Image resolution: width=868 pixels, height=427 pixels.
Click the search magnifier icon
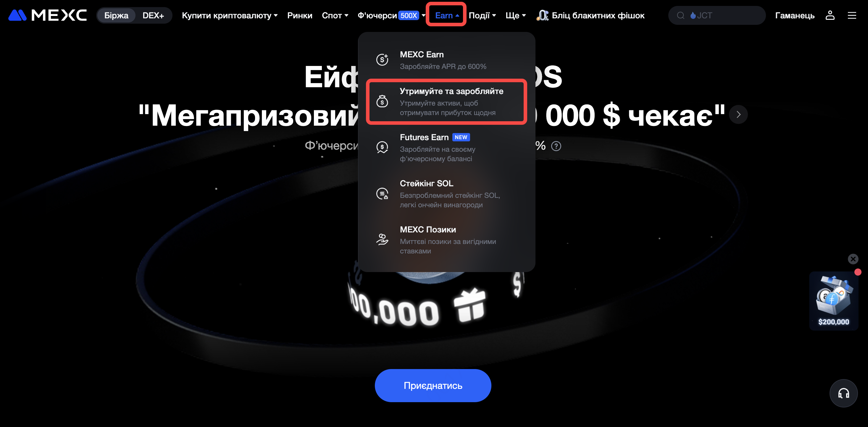click(x=680, y=15)
